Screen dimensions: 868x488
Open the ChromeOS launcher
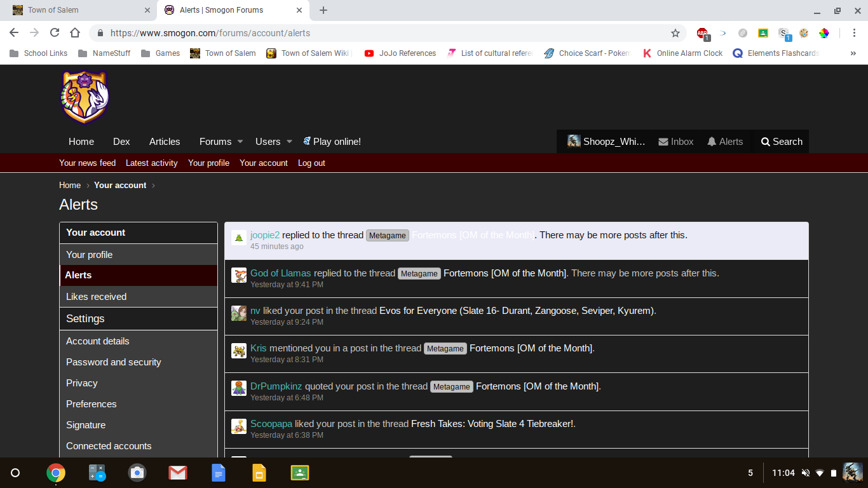15,473
